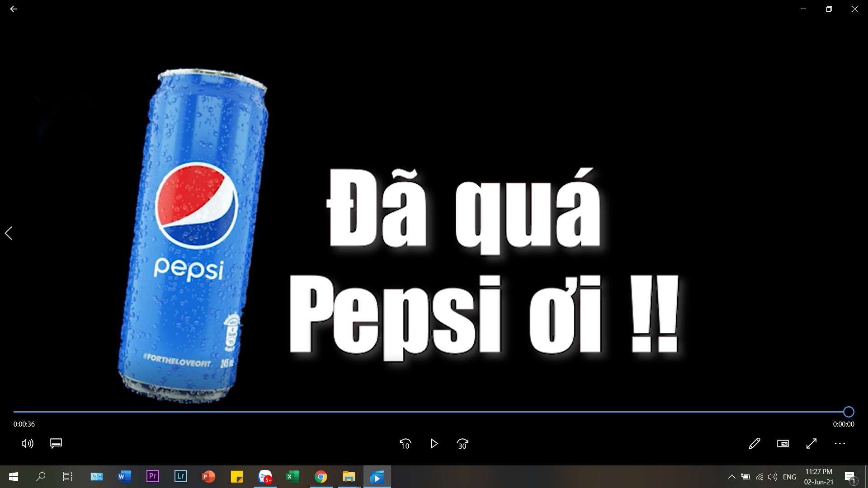Image resolution: width=868 pixels, height=488 pixels.
Task: Launch Lightroom from taskbar
Action: coord(181,477)
